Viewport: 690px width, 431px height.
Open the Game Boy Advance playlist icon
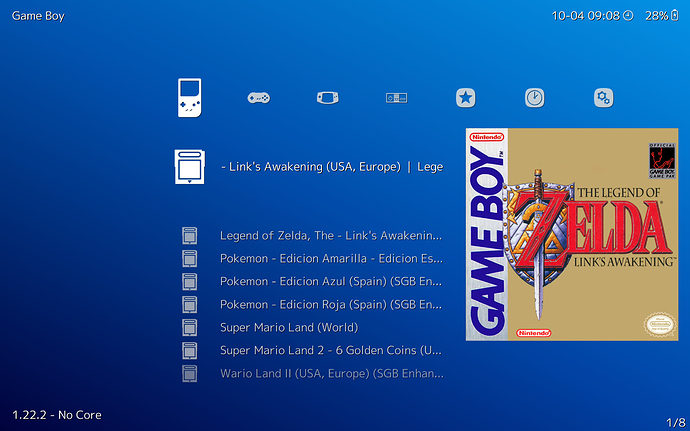coord(328,98)
